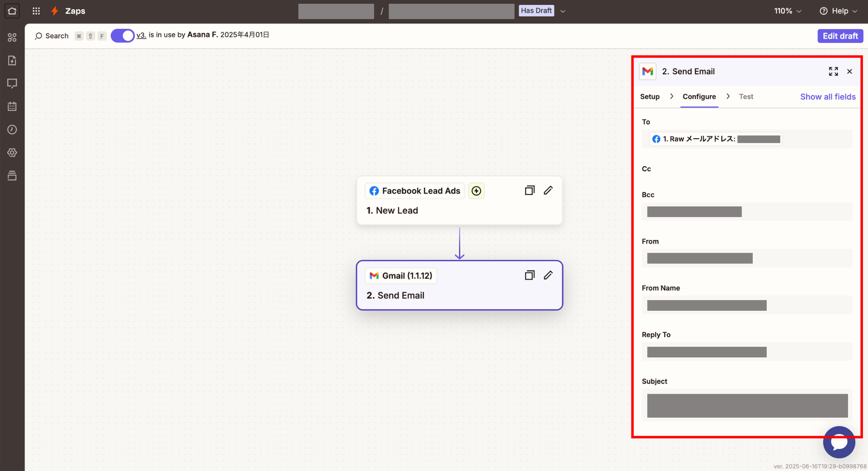Click the Reply To input field

coord(747,352)
